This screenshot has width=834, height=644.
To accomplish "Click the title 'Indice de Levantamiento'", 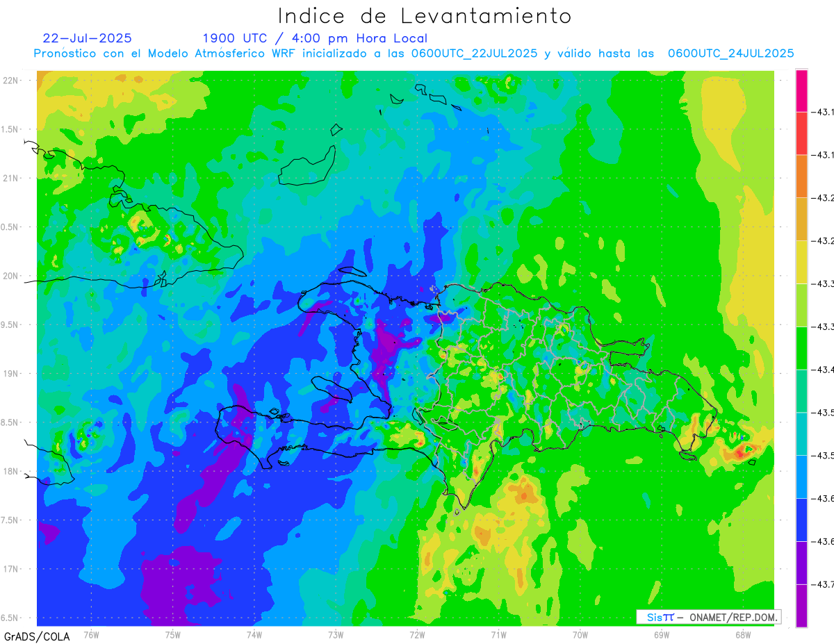I will pyautogui.click(x=425, y=15).
